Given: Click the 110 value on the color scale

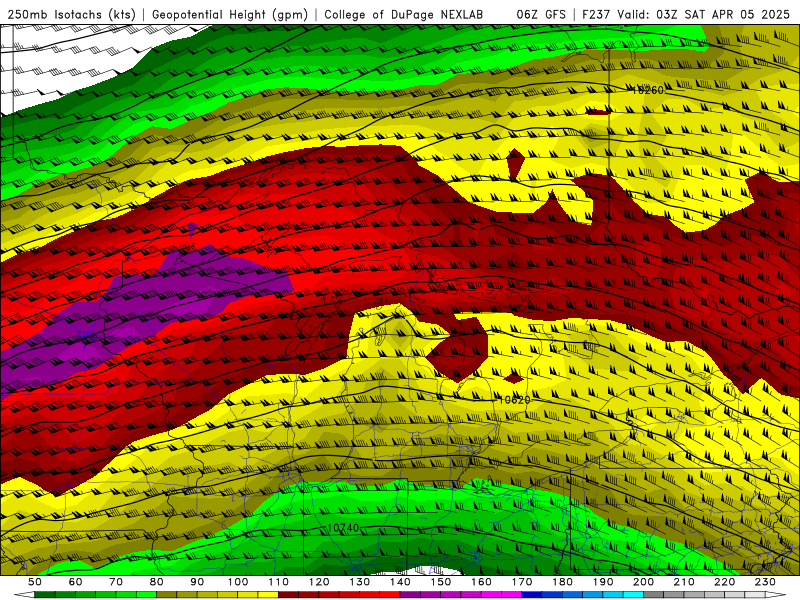Looking at the screenshot, I should pos(278,582).
